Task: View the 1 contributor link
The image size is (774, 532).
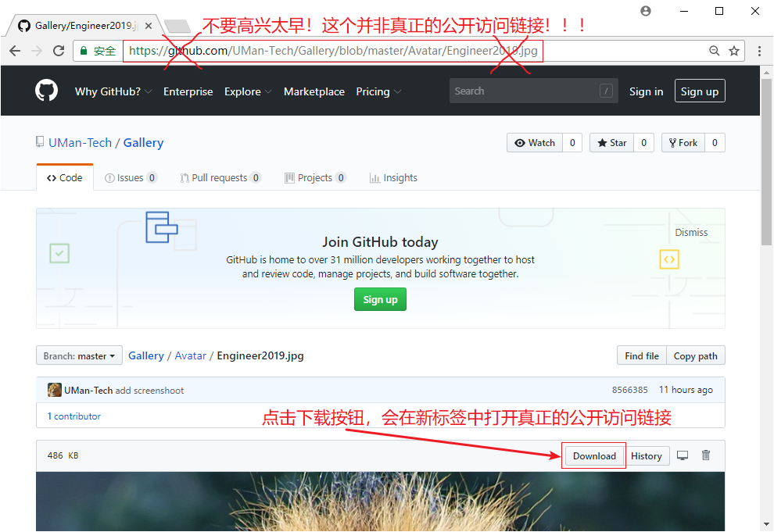Action: point(73,416)
